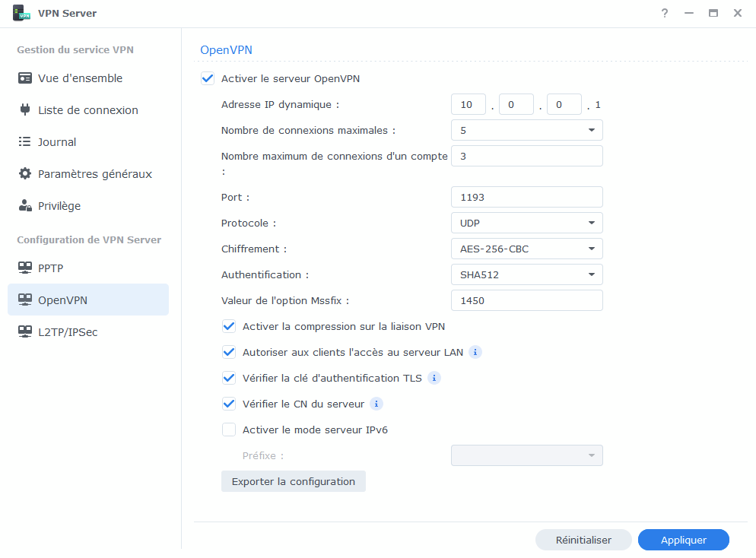The image size is (756, 558).
Task: Enable the IPv6 server mode checkbox
Action: point(229,430)
